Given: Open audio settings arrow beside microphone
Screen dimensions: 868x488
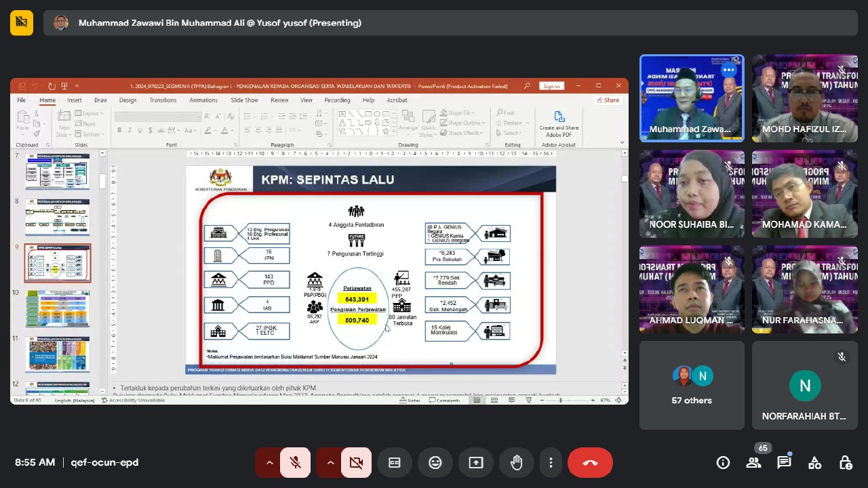Looking at the screenshot, I should coord(269,463).
